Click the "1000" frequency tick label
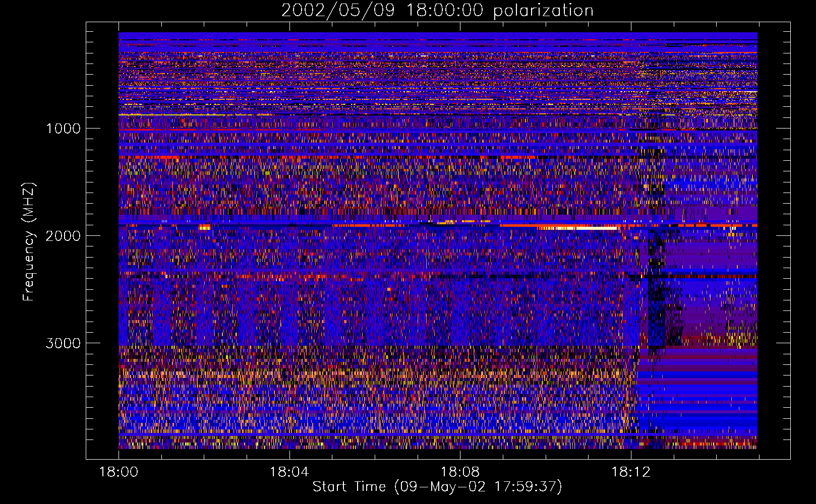The height and width of the screenshot is (504, 816). (x=63, y=129)
